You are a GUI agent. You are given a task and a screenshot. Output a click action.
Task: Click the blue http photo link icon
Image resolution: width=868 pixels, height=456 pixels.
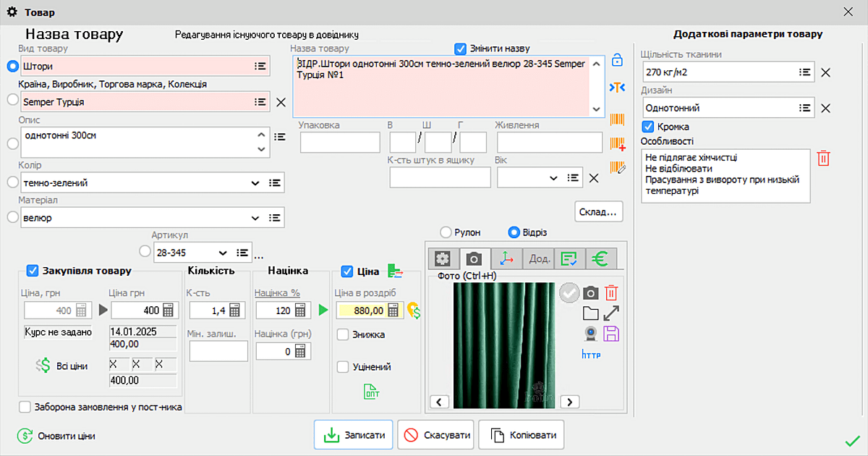click(591, 355)
